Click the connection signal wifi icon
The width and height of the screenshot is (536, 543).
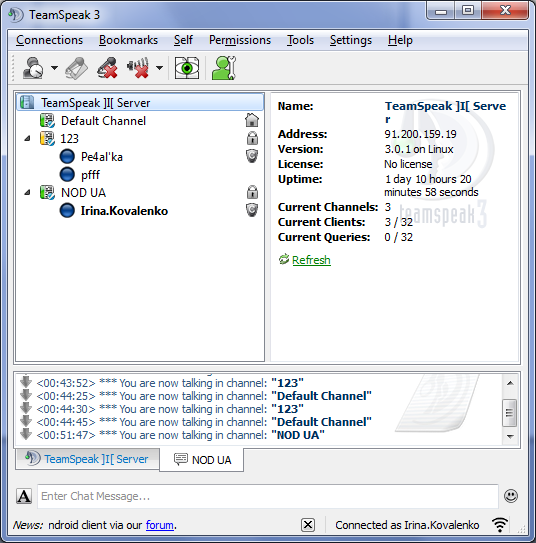500,525
